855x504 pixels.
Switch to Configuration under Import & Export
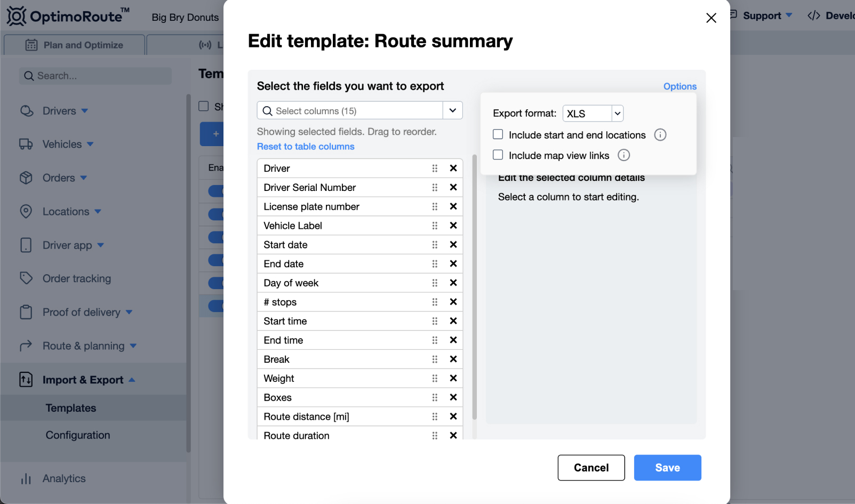pyautogui.click(x=77, y=435)
